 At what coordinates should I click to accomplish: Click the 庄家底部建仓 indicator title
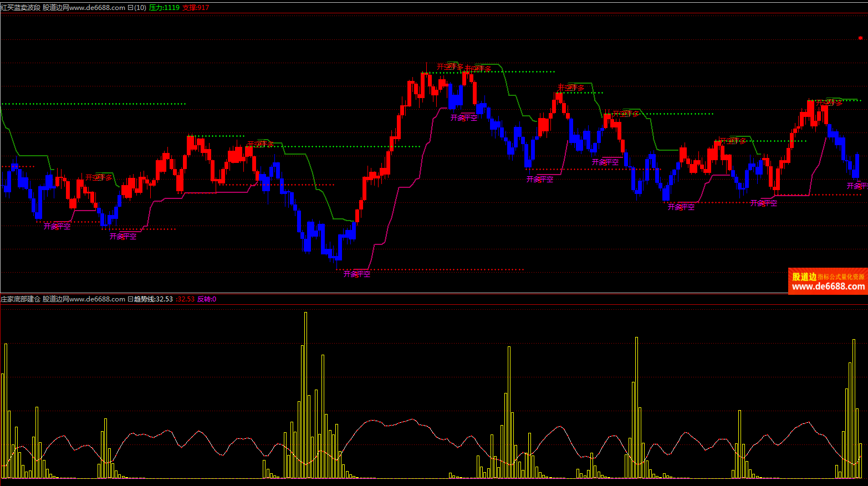point(21,299)
